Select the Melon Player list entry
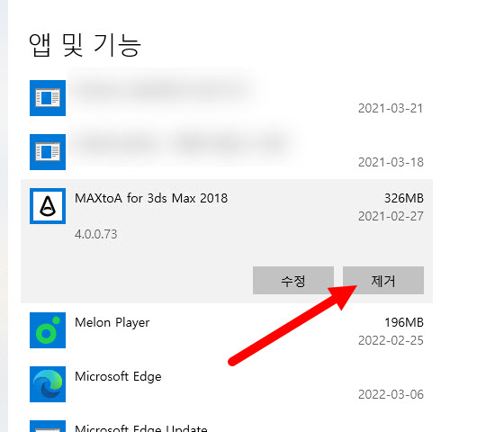The height and width of the screenshot is (432, 504). coord(227,330)
